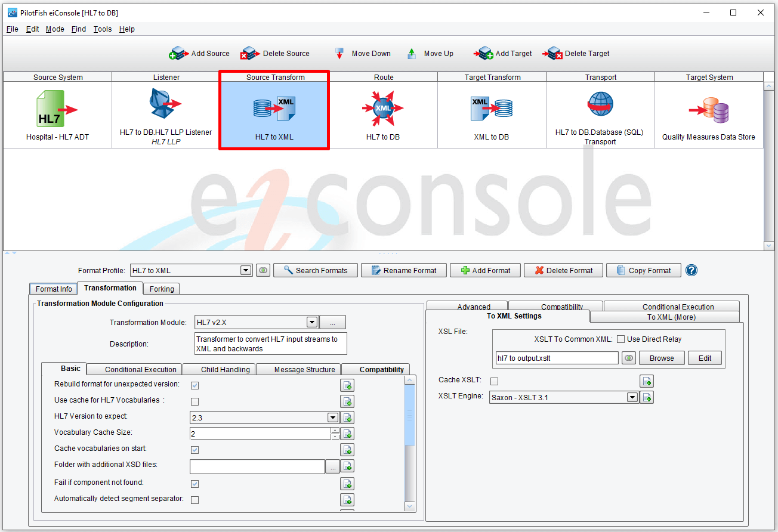Open help with the blue question mark icon

pyautogui.click(x=691, y=270)
